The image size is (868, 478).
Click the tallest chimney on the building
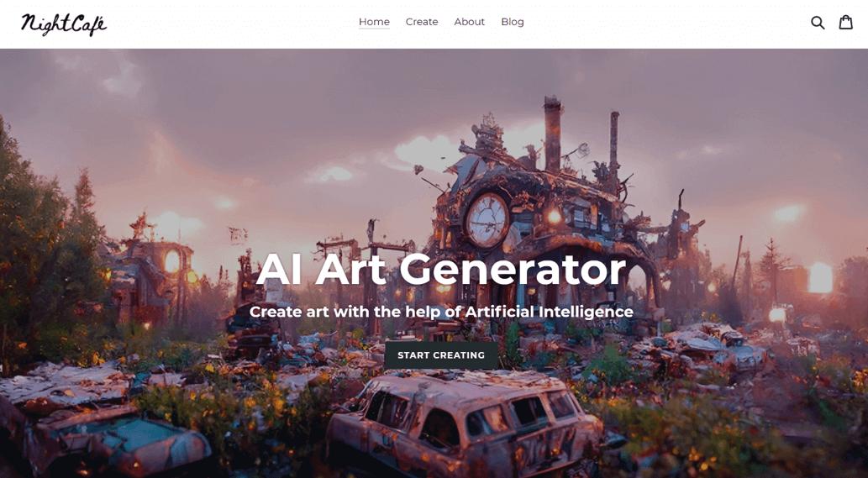coord(552,134)
